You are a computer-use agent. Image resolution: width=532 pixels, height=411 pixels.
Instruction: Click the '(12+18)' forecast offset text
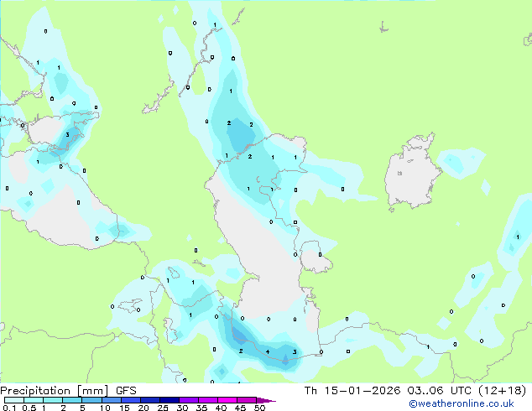coord(502,391)
